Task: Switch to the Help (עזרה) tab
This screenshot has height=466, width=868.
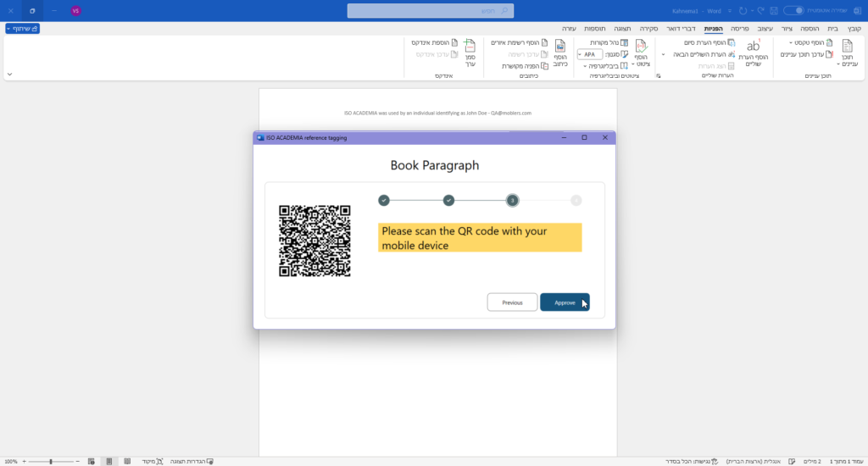Action: (x=569, y=28)
